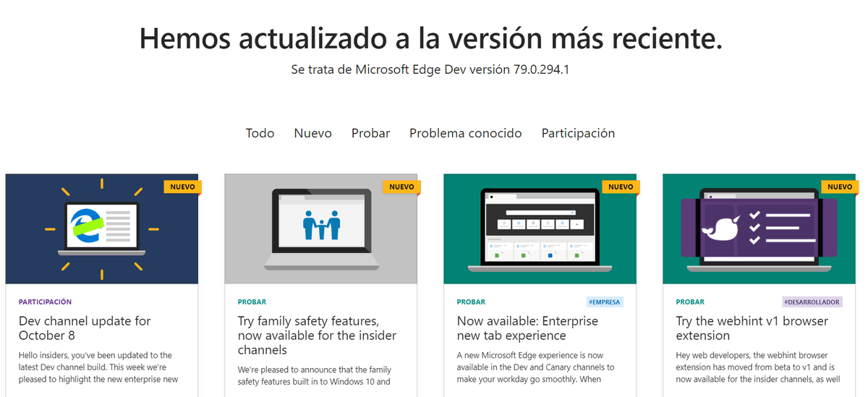868x397 pixels.
Task: Select the Problema conocido filter tab
Action: point(465,133)
